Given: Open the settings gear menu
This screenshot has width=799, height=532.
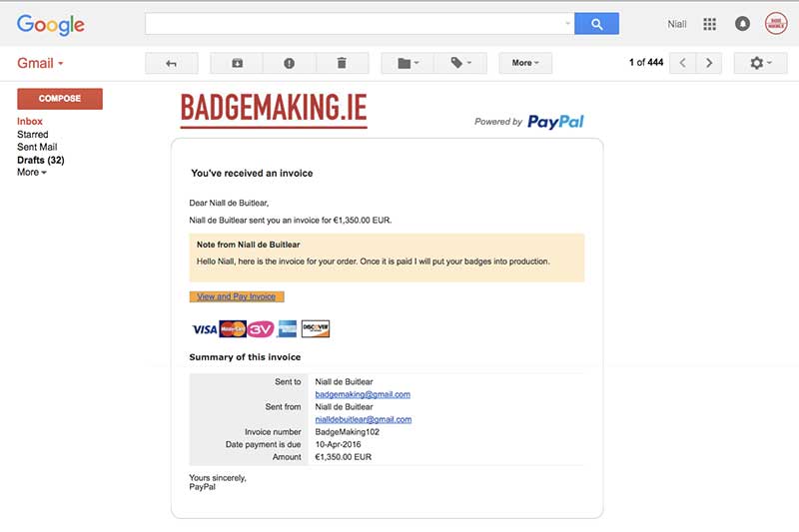Looking at the screenshot, I should click(760, 63).
